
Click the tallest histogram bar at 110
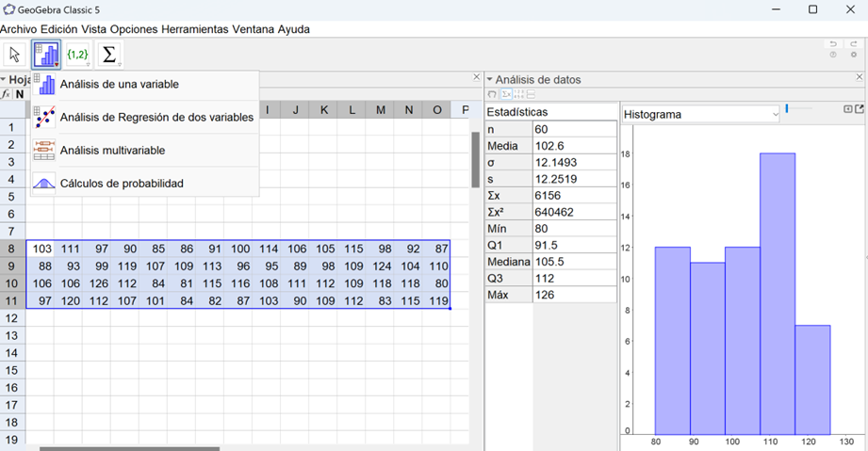tap(778, 294)
